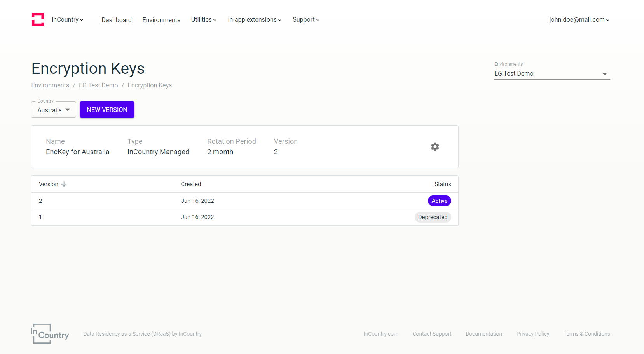Open the Contact Support footer link

coord(432,334)
